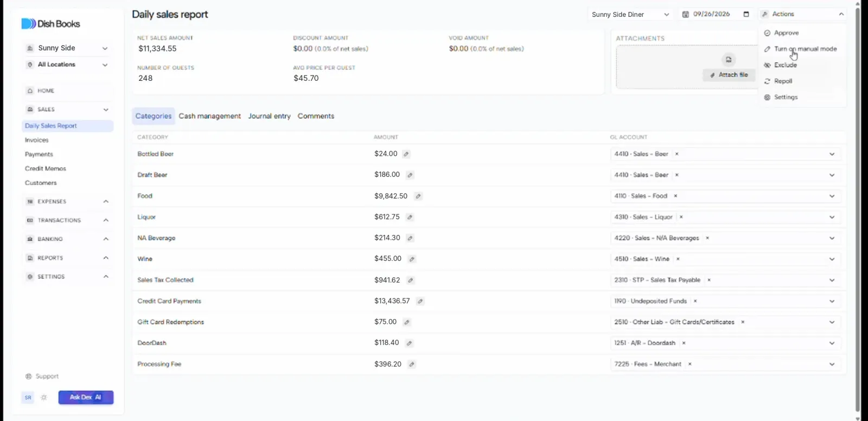Edit the Bottled Beer amount pencil icon

406,154
